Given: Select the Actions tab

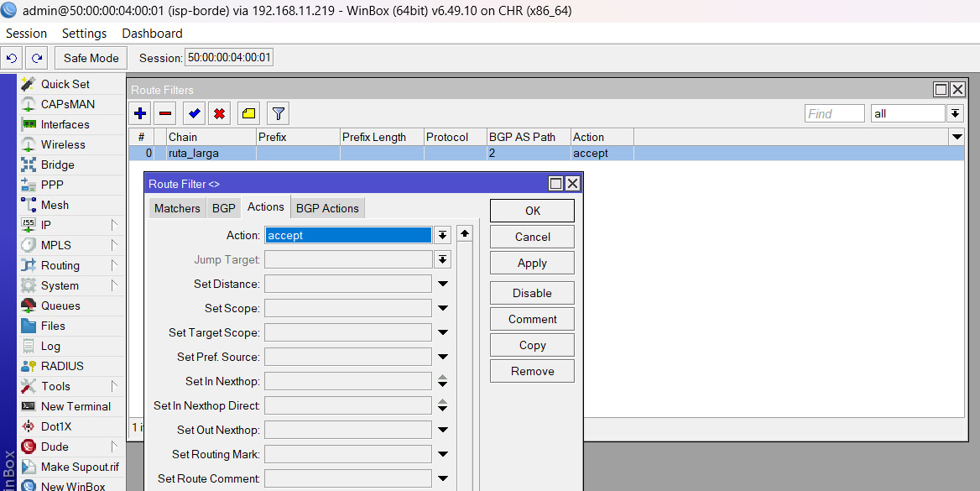Looking at the screenshot, I should click(x=266, y=207).
